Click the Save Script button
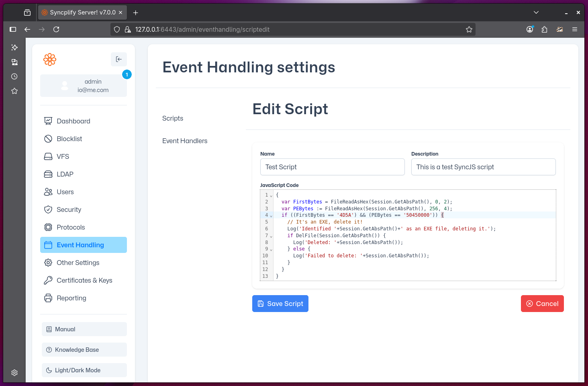This screenshot has height=386, width=588. point(280,304)
